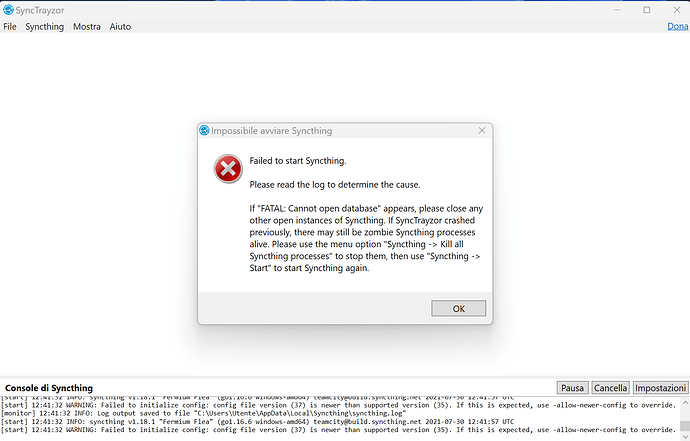The width and height of the screenshot is (690, 441).
Task: Open console Impostazioni button
Action: (x=661, y=388)
